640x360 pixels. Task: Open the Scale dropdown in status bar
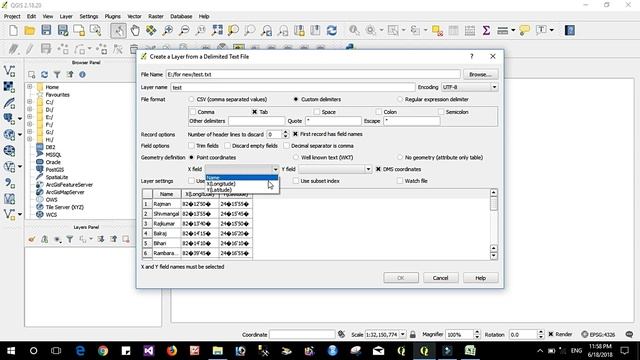(x=402, y=334)
